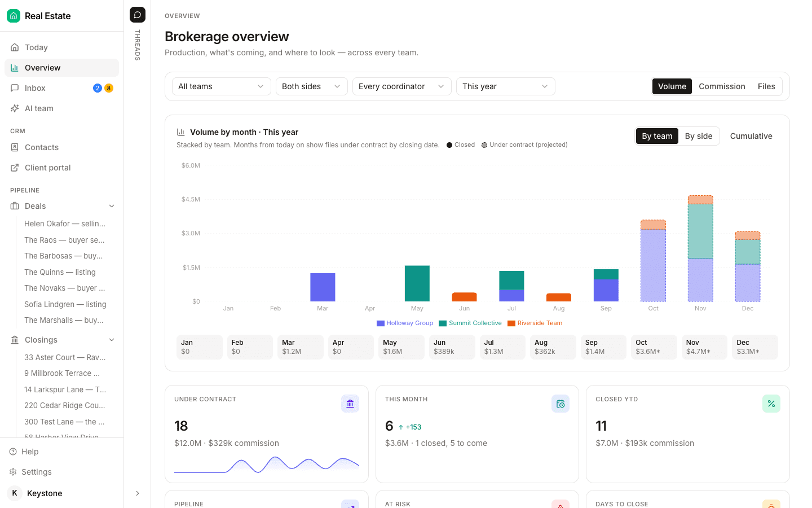Switch chart to By side
This screenshot has height=508, width=812.
(x=699, y=136)
